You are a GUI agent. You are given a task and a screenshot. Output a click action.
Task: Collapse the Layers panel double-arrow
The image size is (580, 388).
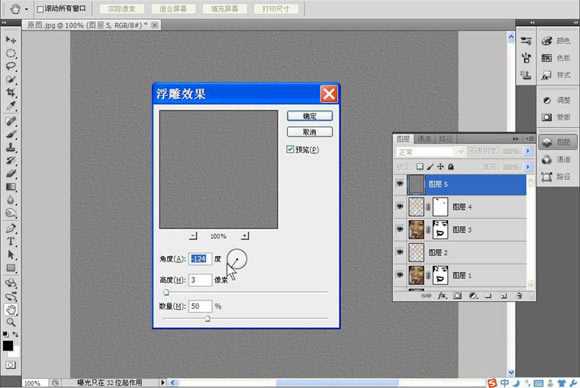[x=515, y=139]
